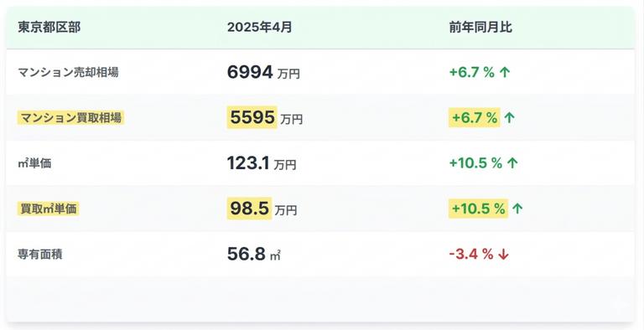
Task: Click the 56.8 ㎡ value
Action: point(254,254)
